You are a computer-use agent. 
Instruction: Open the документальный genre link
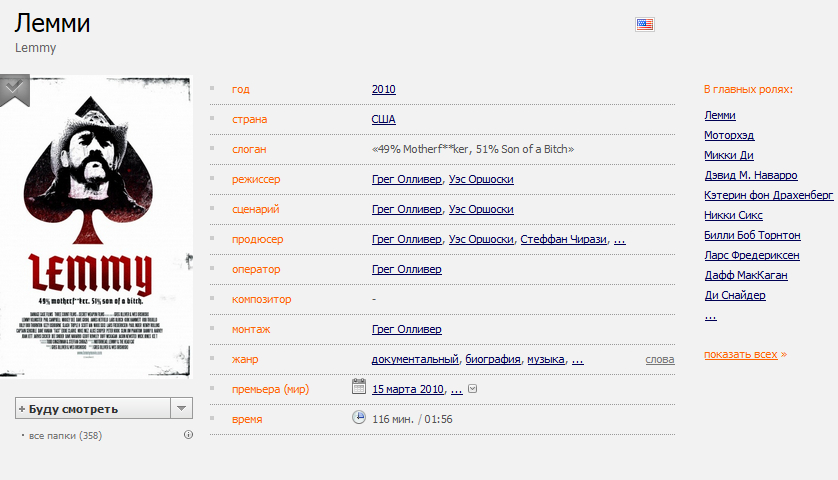point(415,359)
